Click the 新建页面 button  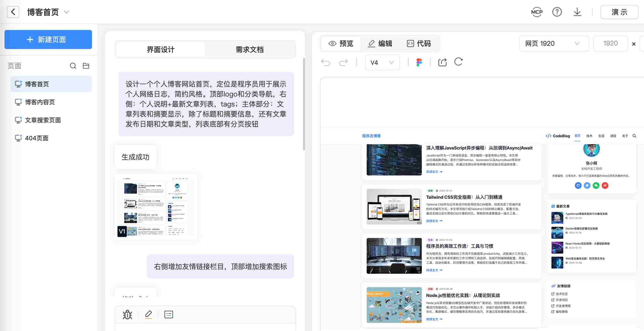pyautogui.click(x=48, y=39)
